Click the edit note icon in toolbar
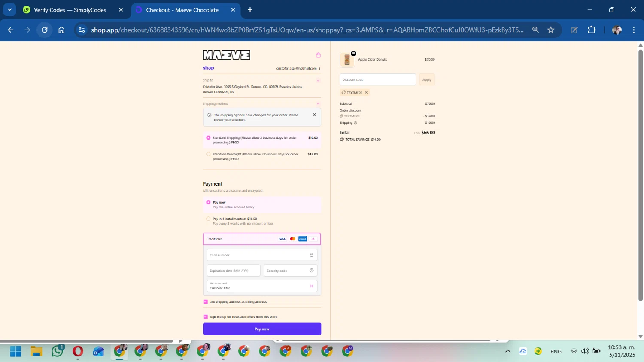Screen dimensions: 644x362 574,30
